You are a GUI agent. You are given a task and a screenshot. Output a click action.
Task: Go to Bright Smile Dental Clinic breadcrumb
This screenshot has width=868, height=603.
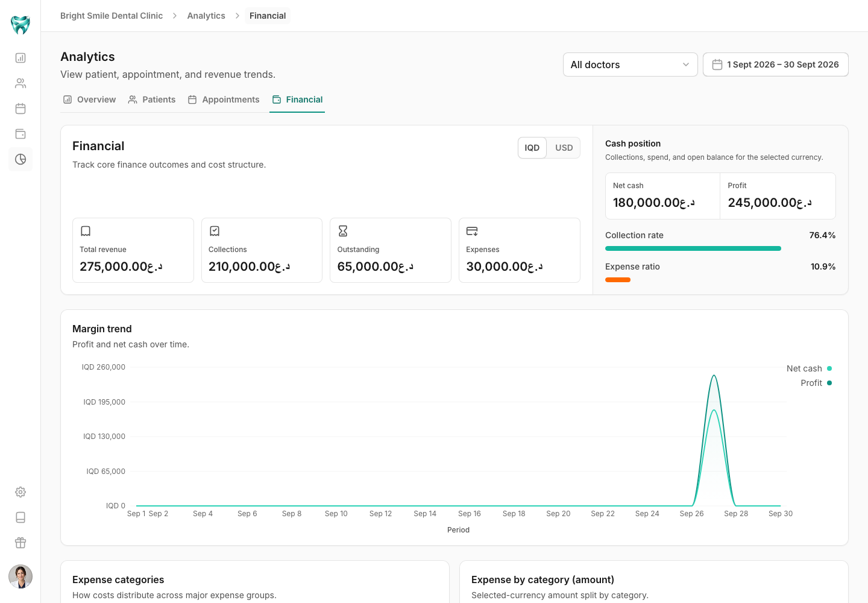click(112, 16)
